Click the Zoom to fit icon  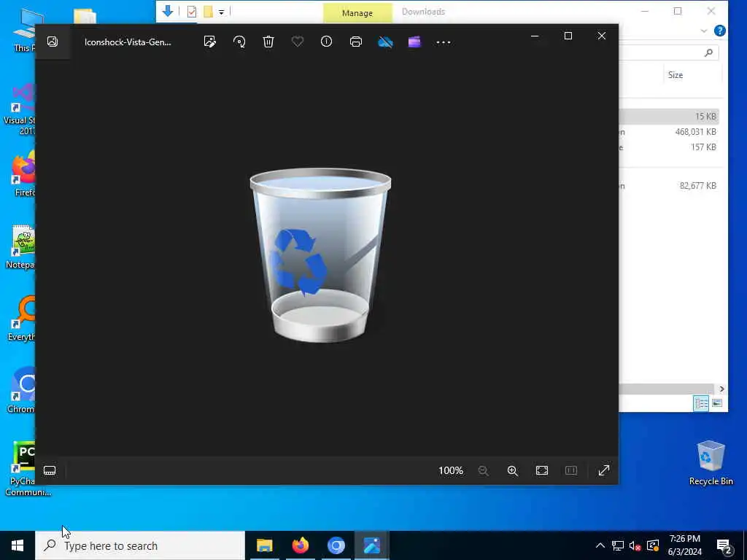[542, 470]
